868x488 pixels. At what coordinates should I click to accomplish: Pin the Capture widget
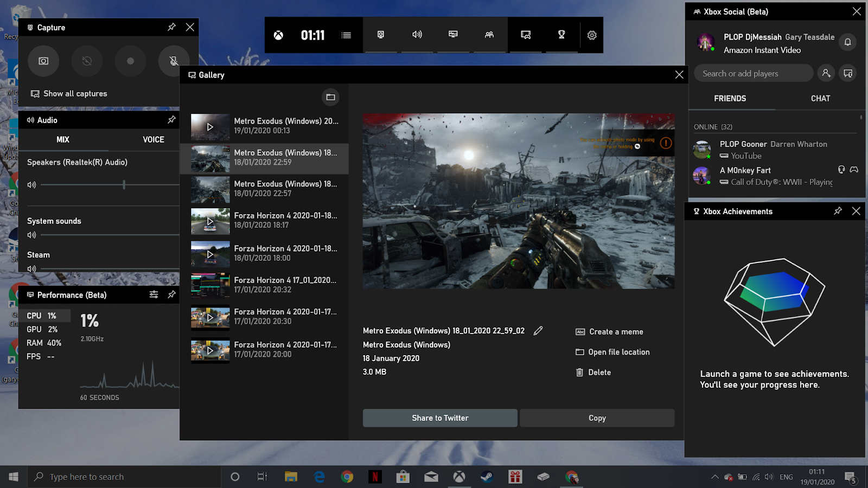pos(171,27)
